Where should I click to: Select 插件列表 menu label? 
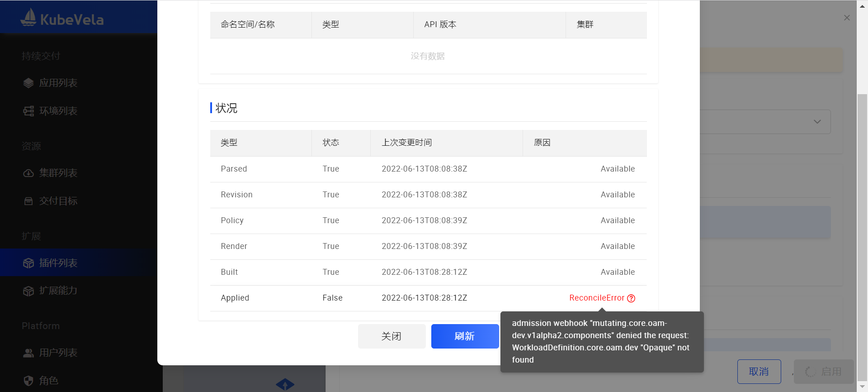pyautogui.click(x=58, y=263)
